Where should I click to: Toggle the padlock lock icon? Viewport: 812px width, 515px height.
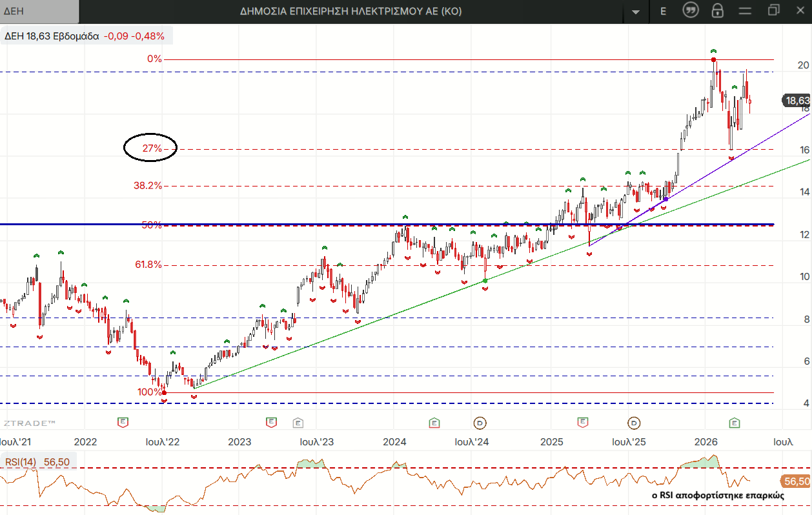tap(718, 11)
